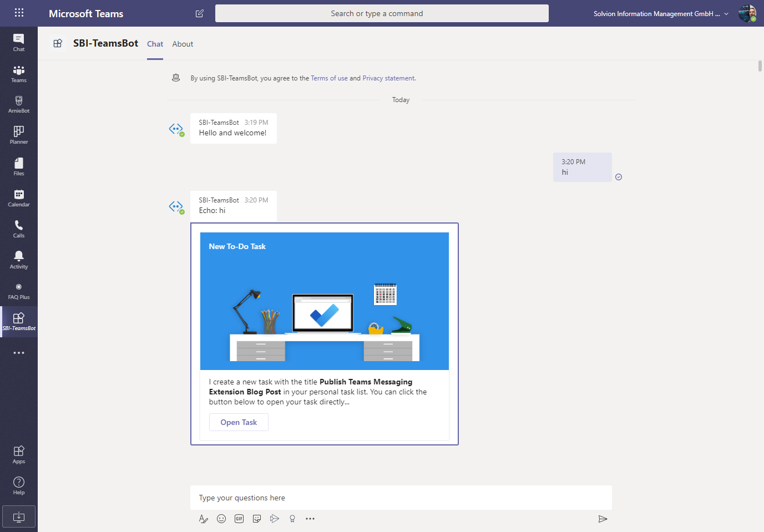Click the Praise badge icon
The height and width of the screenshot is (532, 764).
292,519
